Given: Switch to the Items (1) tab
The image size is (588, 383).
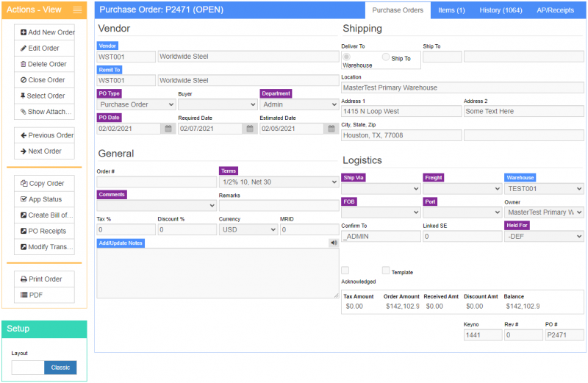Looking at the screenshot, I should (x=451, y=10).
